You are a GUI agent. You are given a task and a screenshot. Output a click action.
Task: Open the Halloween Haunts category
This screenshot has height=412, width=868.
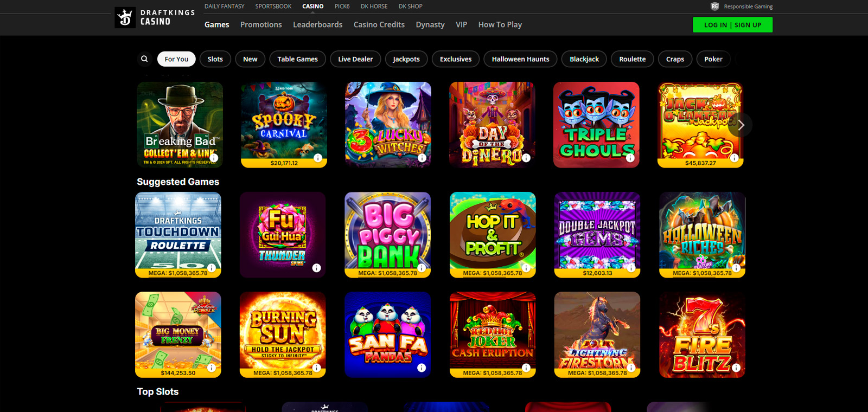520,59
